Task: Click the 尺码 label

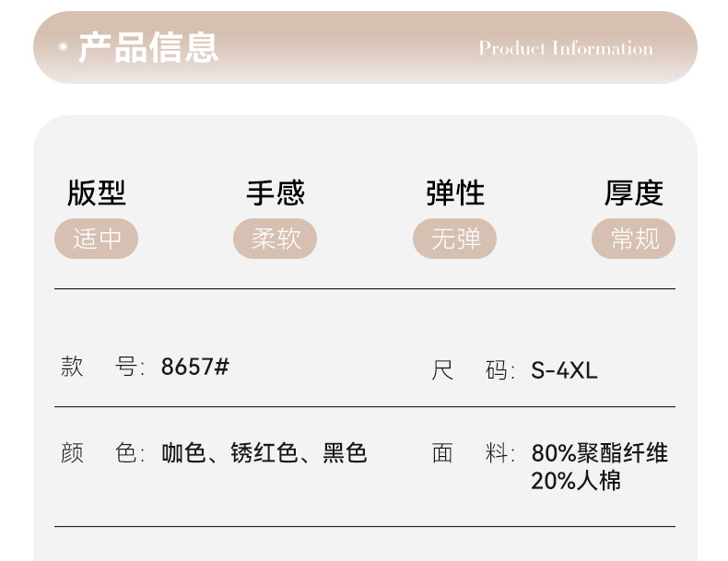Action: click(473, 370)
